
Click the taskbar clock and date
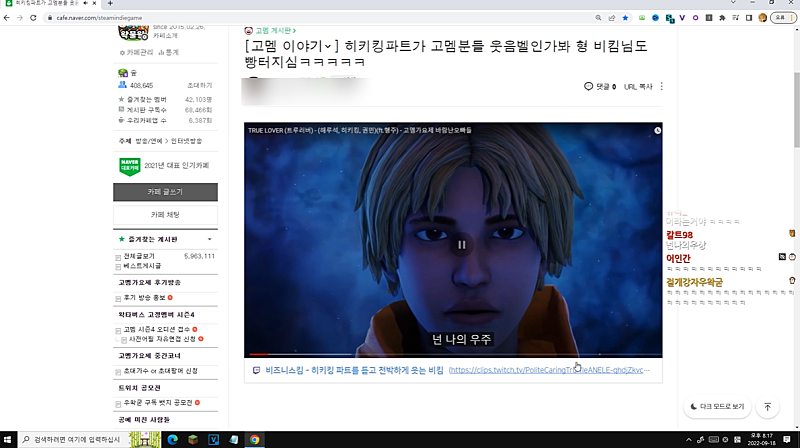pyautogui.click(x=761, y=439)
